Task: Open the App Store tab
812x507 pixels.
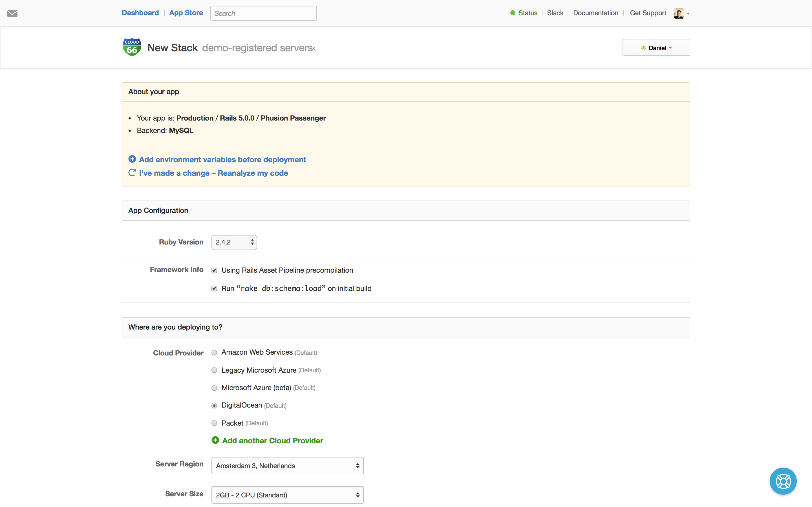Action: 185,12
